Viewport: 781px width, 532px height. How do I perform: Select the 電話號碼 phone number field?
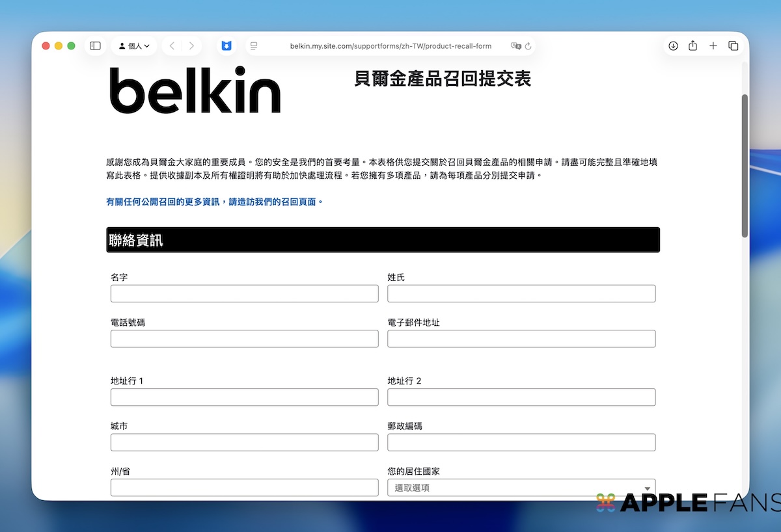(x=244, y=339)
